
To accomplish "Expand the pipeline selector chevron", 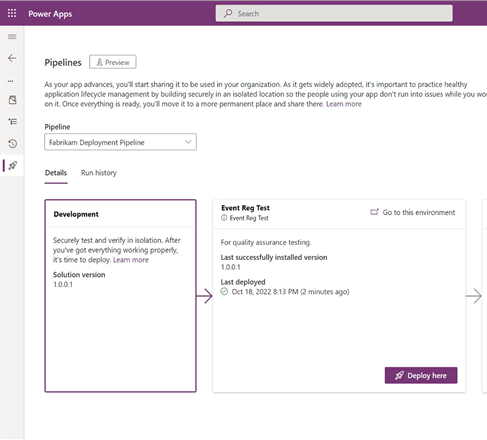I will (188, 142).
